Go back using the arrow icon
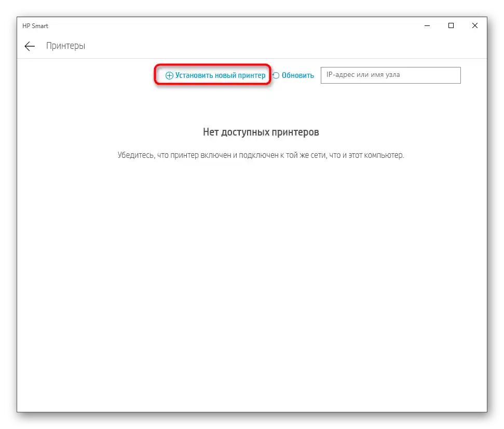The height and width of the screenshot is (429, 504). click(x=30, y=46)
